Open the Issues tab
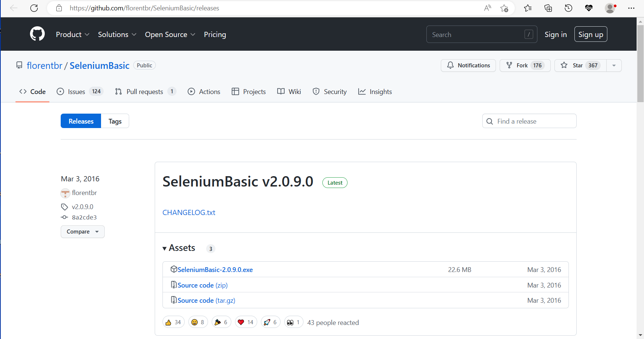Viewport: 644px width, 339px height. pyautogui.click(x=80, y=91)
